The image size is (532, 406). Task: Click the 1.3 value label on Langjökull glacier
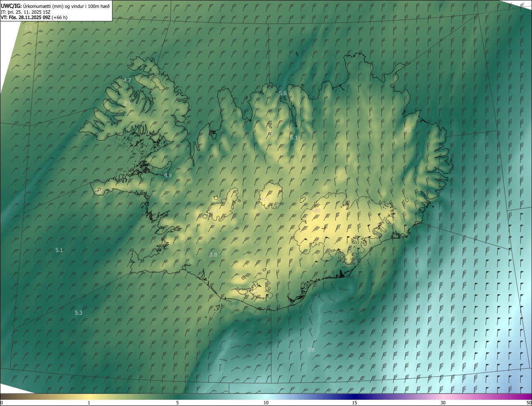click(x=215, y=212)
